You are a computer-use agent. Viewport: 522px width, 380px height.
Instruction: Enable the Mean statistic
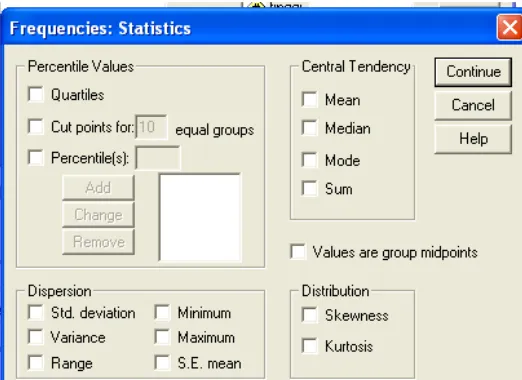pyautogui.click(x=309, y=99)
